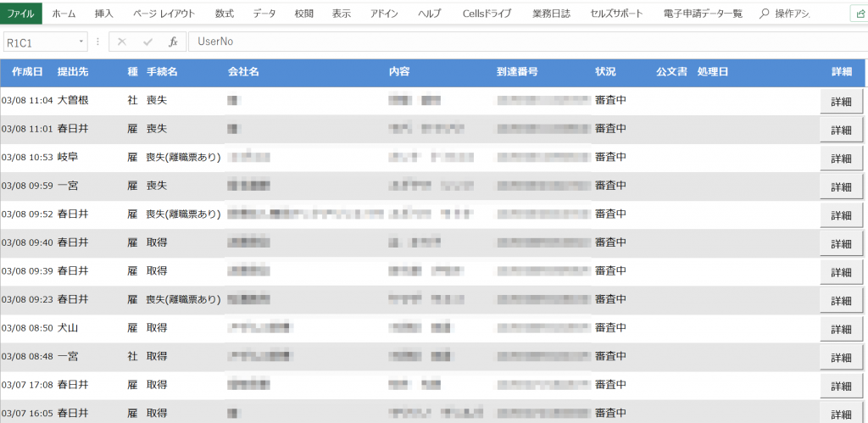Image resolution: width=868 pixels, height=423 pixels.
Task: Click the formula bar cancel X icon
Action: pos(122,42)
